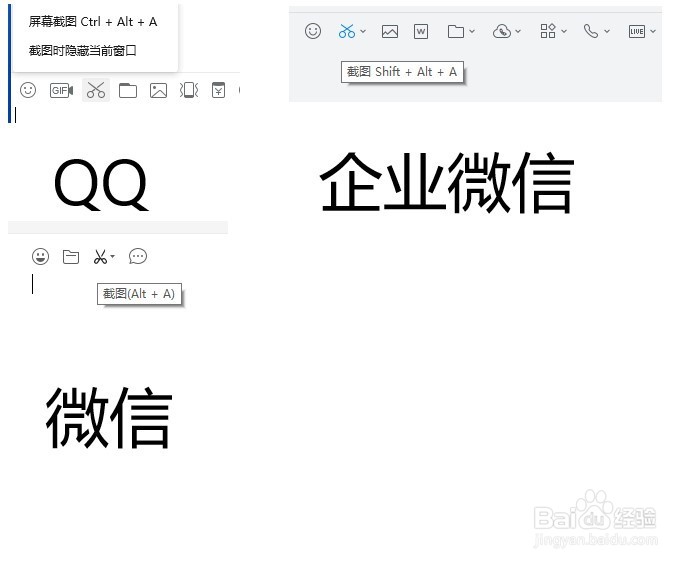Open the QQ emoji smiley picker

tap(28, 90)
